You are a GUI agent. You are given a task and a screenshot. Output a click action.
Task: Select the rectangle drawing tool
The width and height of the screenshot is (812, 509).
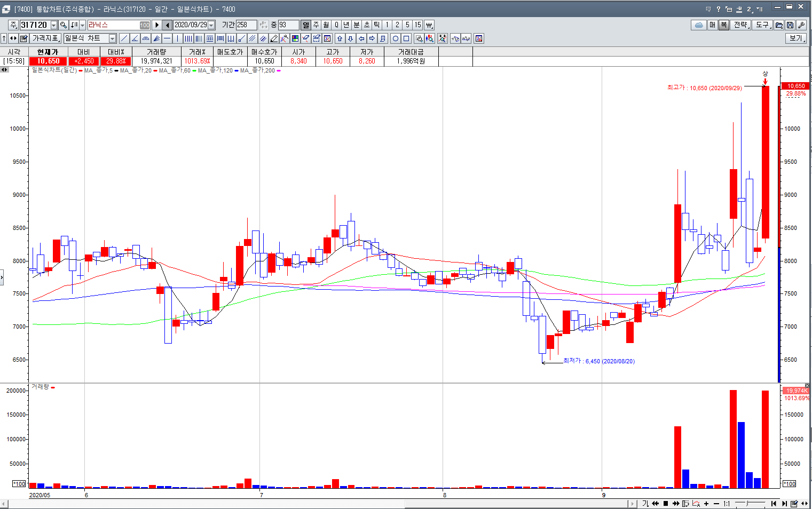pos(406,38)
